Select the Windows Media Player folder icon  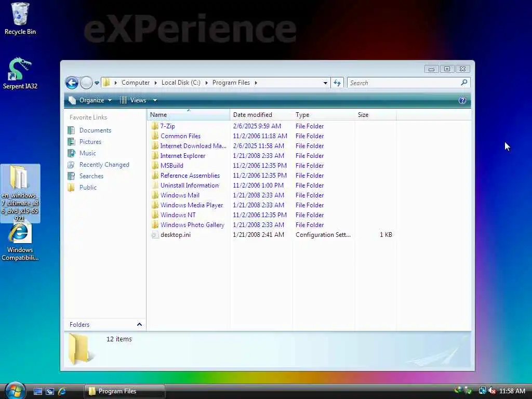(x=155, y=205)
